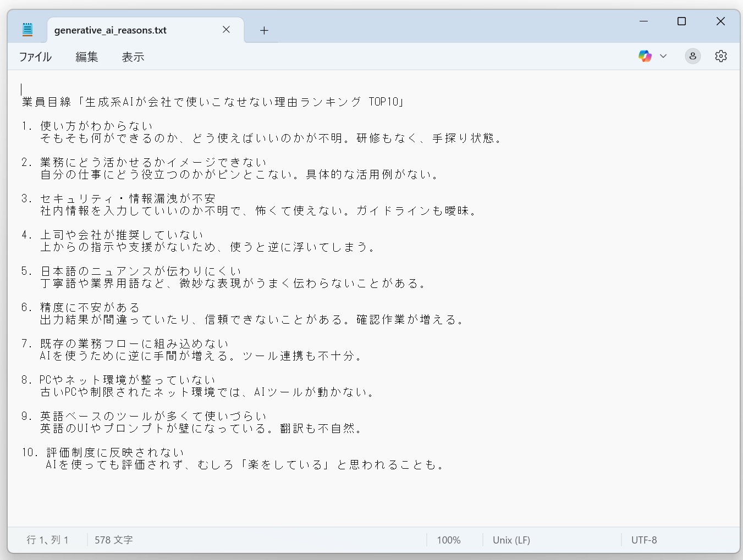Open a new tab with the plus icon
The height and width of the screenshot is (560, 743).
[263, 30]
